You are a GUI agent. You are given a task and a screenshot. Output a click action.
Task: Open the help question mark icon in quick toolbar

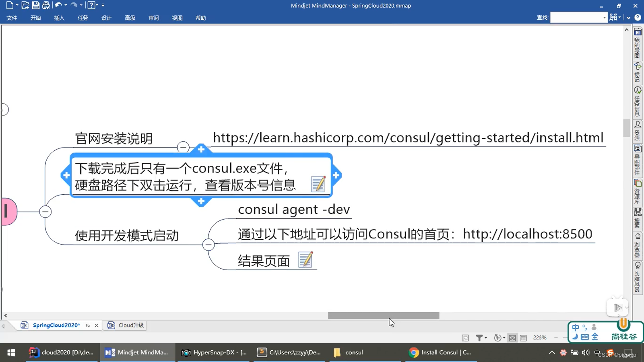[91, 5]
